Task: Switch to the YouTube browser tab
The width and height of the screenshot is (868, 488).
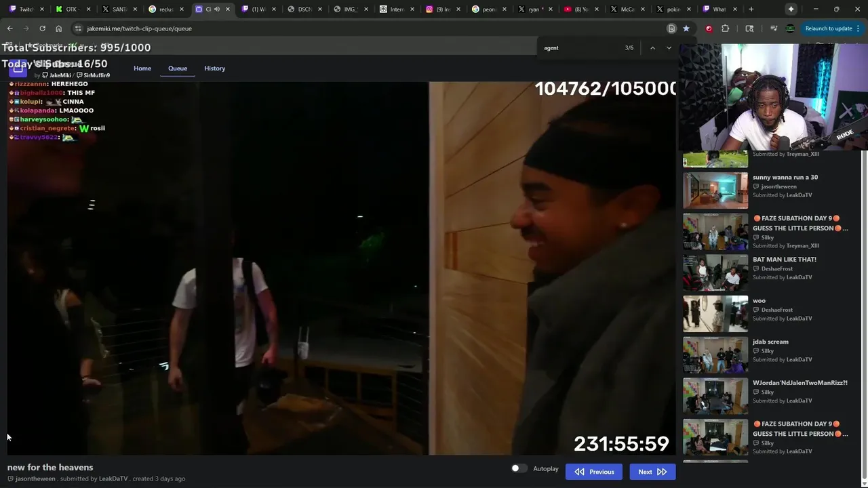Action: 580,9
